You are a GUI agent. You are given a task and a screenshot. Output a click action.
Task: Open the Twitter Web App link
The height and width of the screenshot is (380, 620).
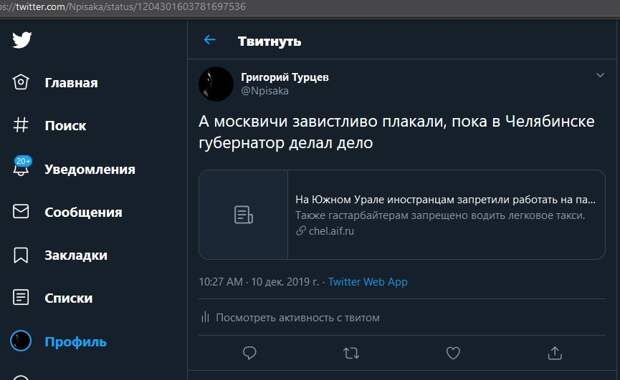[368, 282]
